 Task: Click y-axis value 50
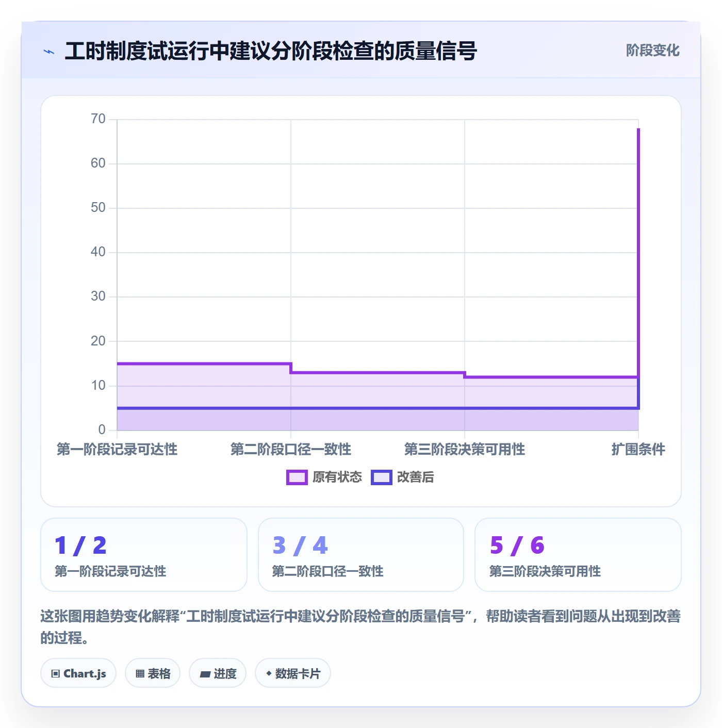(98, 208)
